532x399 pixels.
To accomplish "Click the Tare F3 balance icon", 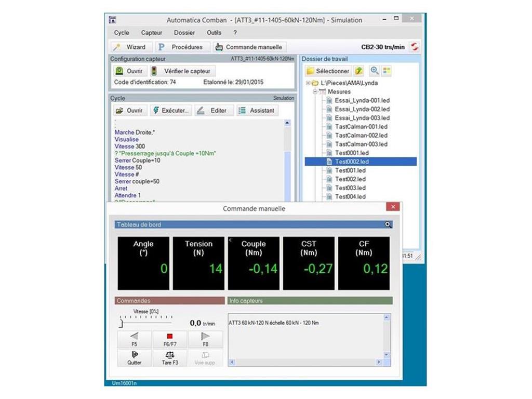I will [169, 357].
